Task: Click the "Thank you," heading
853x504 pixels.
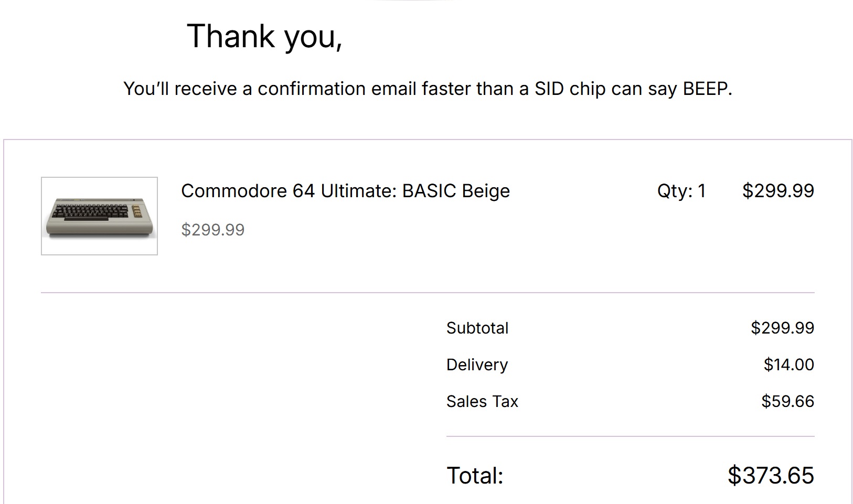Action: click(264, 37)
